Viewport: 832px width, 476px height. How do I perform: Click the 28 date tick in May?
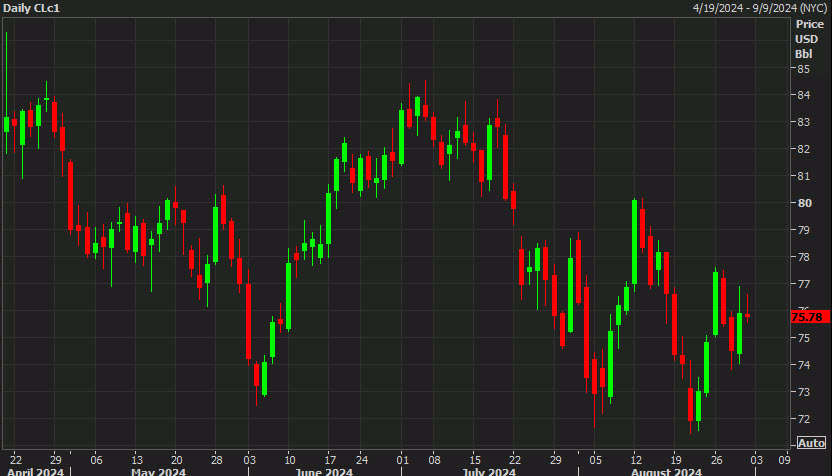click(216, 460)
